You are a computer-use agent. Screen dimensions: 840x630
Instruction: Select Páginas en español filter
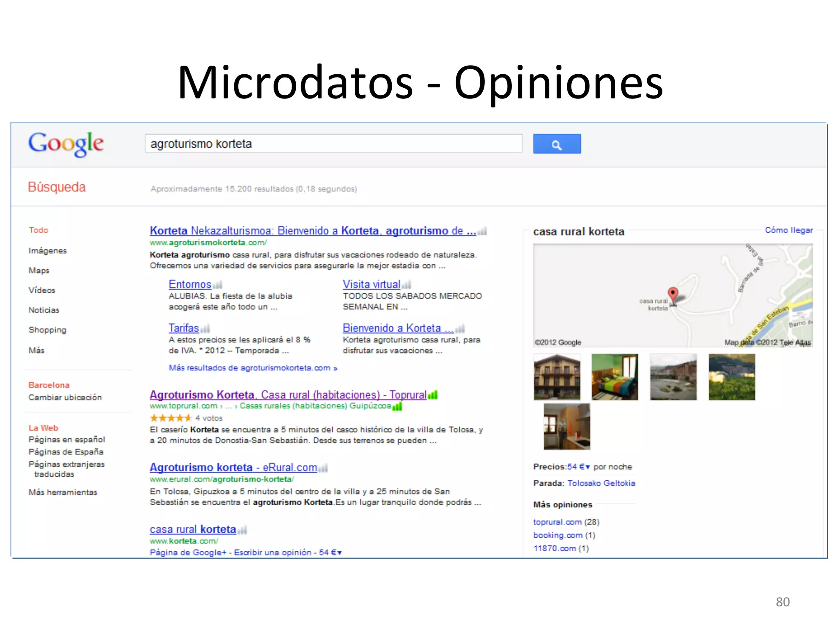[x=67, y=440]
